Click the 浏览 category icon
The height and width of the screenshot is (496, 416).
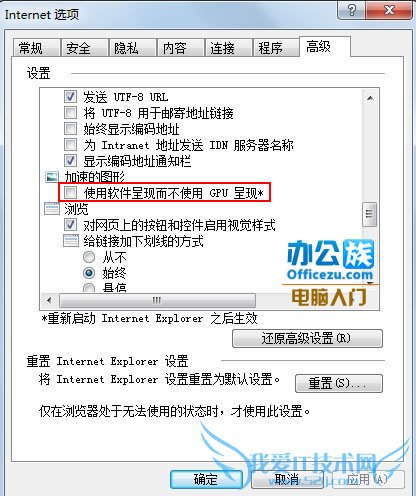[52, 209]
